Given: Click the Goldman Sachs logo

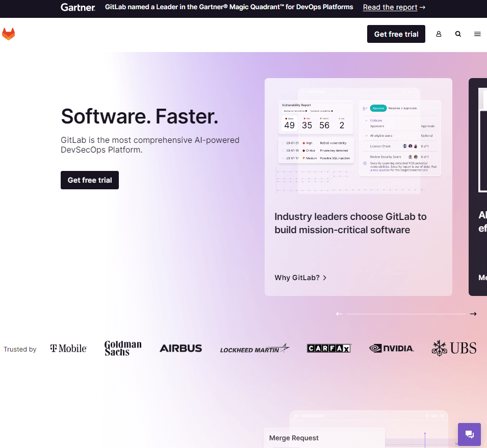Looking at the screenshot, I should (122, 347).
